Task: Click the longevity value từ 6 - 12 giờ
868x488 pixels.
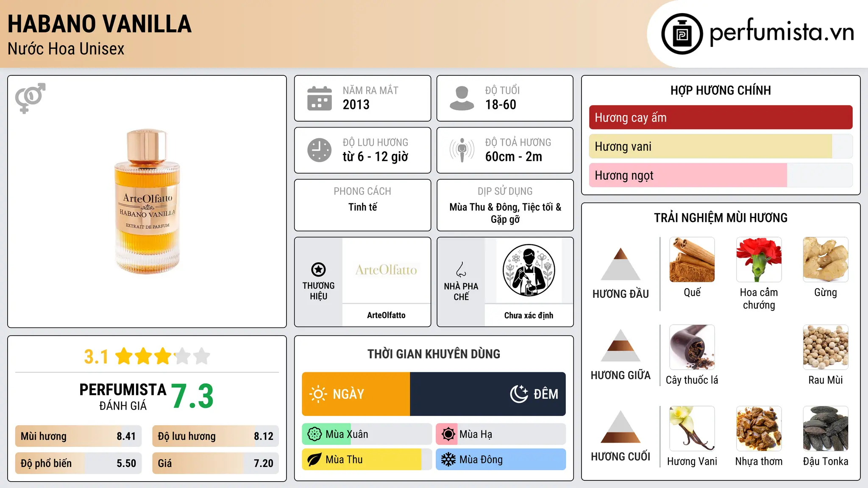Action: point(376,157)
